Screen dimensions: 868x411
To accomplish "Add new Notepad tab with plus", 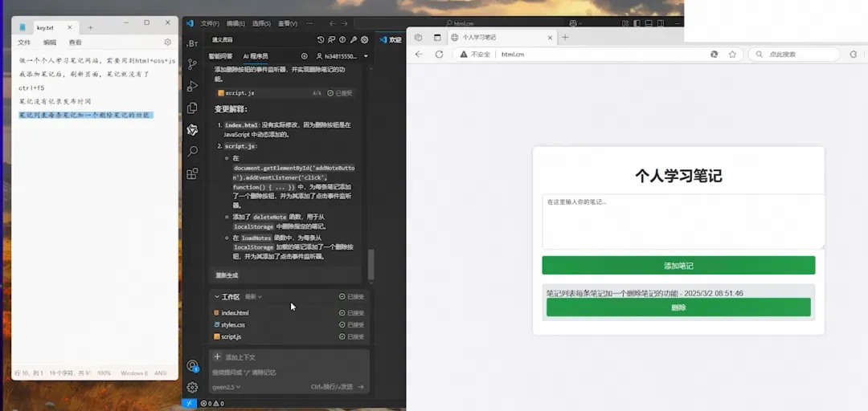I will pos(90,27).
